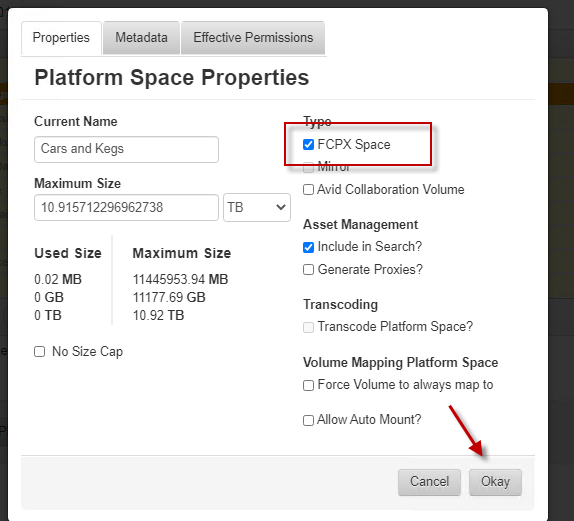Click the Include in Search label

pos(370,247)
